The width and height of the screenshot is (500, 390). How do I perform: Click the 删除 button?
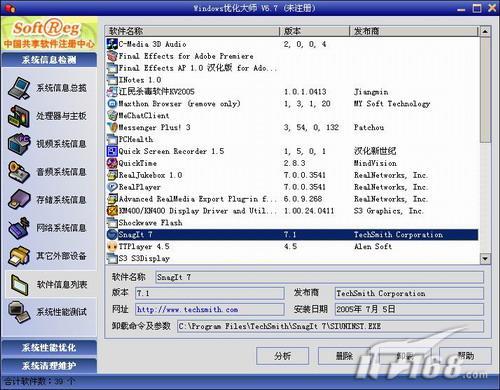pos(344,356)
